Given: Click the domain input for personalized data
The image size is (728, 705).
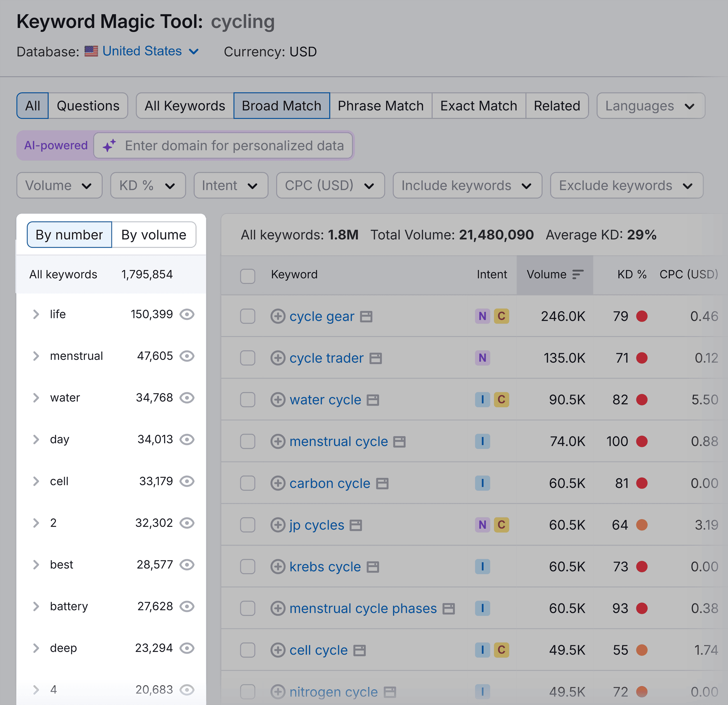Looking at the screenshot, I should [223, 145].
